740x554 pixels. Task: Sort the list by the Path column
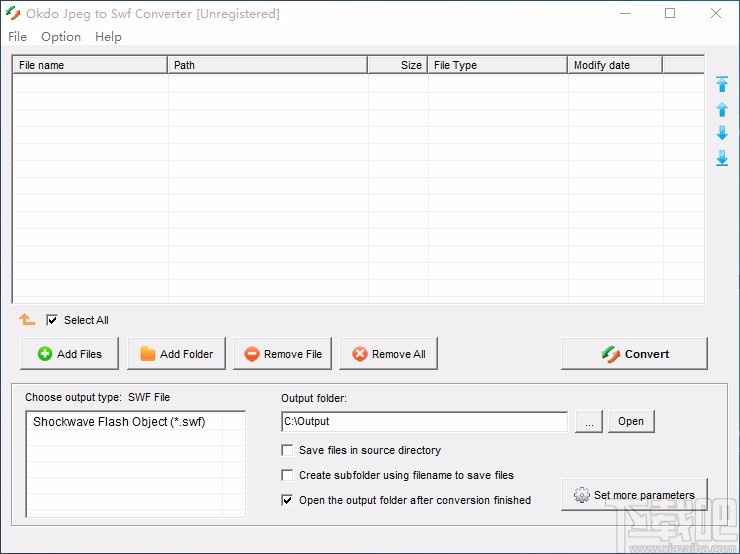(268, 65)
